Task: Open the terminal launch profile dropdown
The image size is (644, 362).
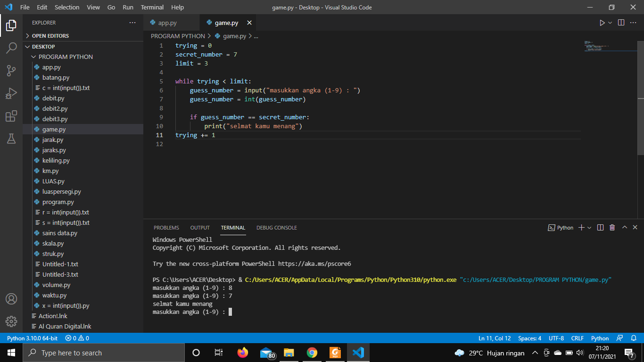Action: 589,228
